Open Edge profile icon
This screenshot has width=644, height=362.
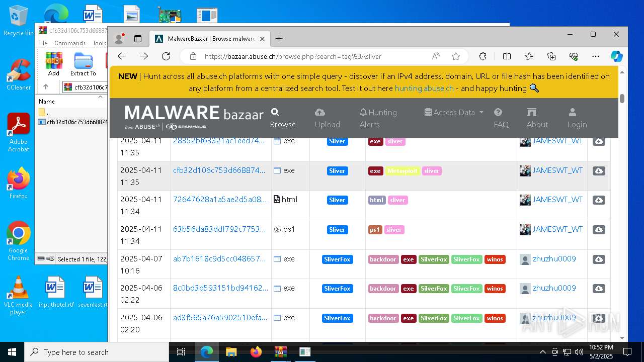(x=119, y=38)
